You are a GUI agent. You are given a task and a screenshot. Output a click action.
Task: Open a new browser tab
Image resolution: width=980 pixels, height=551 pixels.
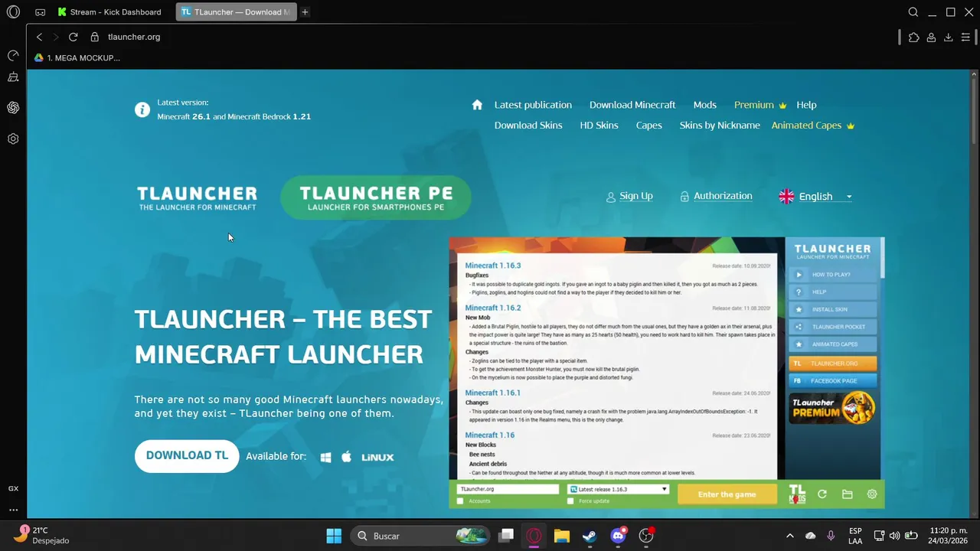pos(305,12)
